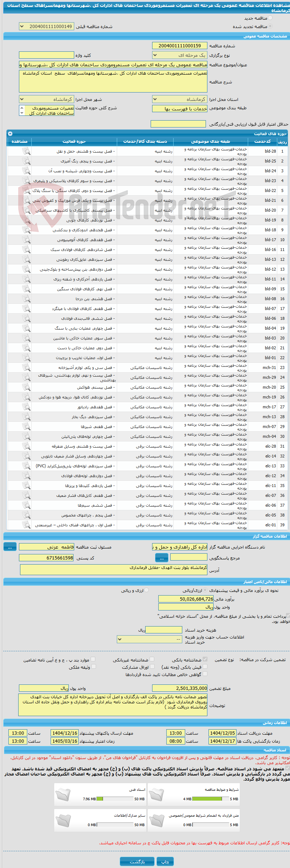Screen dimensions: 290x868
Task: Collapse the حوزه های فعالیت section
Action: pos(10,134)
